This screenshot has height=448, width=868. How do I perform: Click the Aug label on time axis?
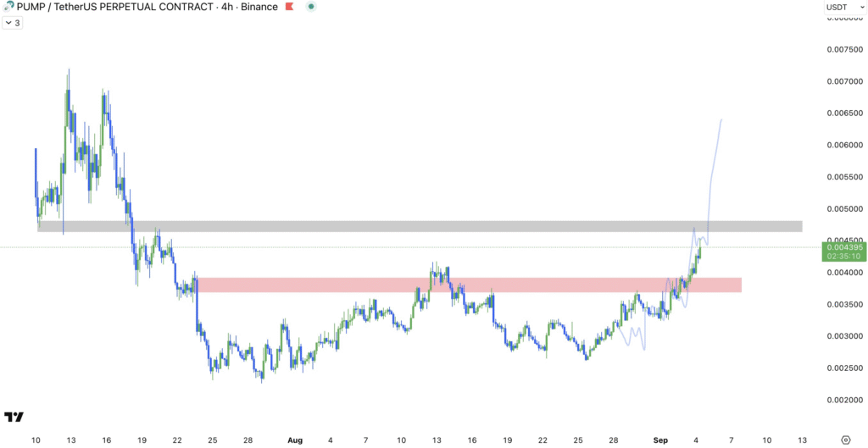tap(295, 440)
